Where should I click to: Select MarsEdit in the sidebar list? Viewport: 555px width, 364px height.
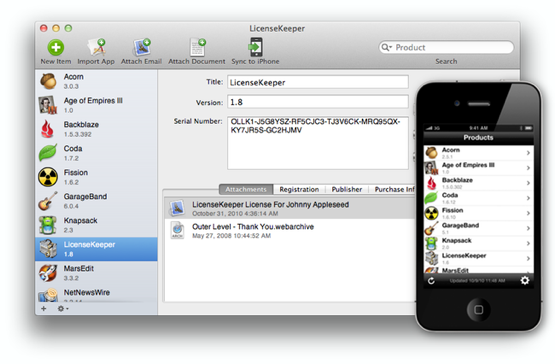(96, 273)
